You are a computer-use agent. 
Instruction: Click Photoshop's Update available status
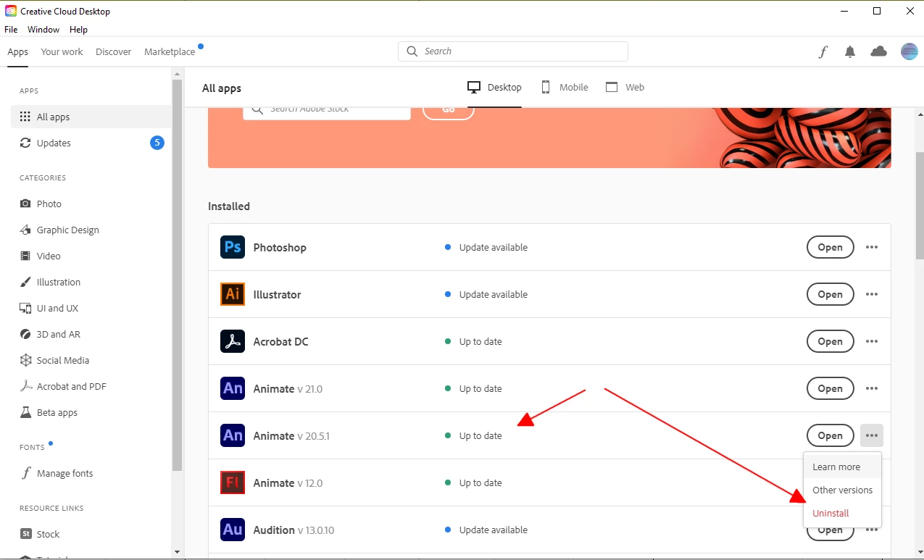486,247
